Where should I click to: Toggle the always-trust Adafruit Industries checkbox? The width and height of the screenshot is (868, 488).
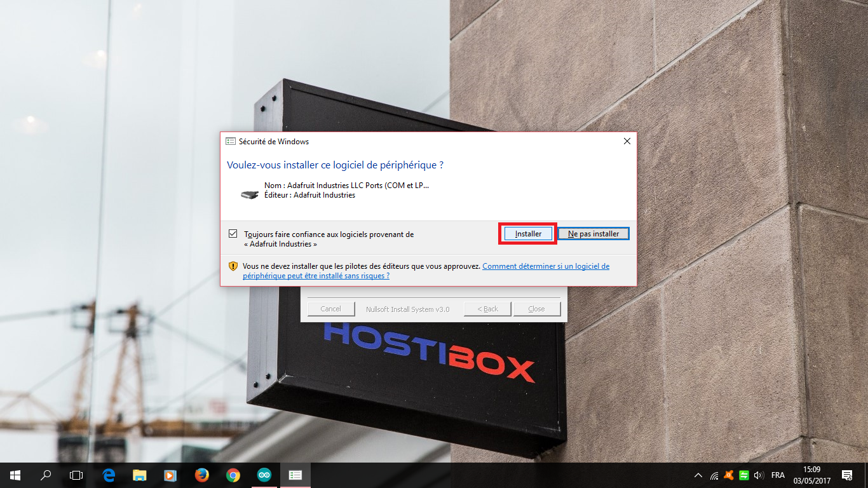233,234
